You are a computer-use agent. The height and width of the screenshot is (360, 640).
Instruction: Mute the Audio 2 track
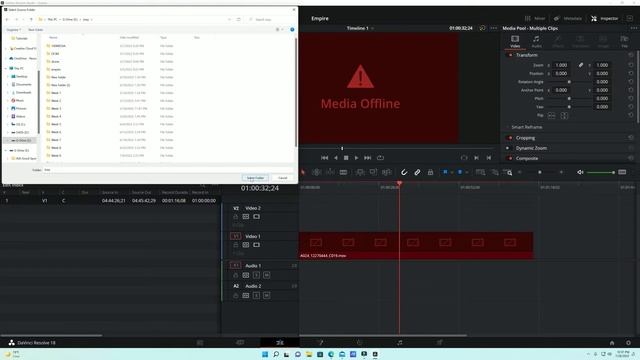(267, 295)
